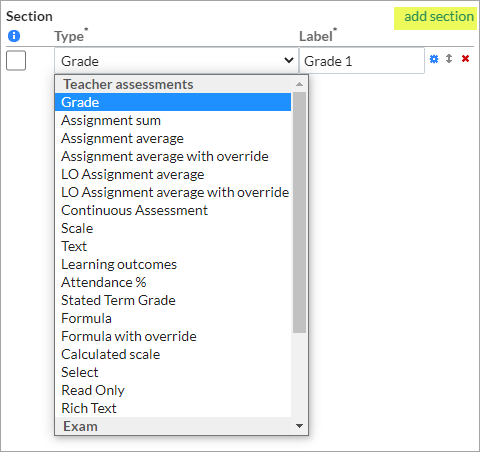Delete section with red X icon
This screenshot has width=480, height=452.
pos(465,59)
